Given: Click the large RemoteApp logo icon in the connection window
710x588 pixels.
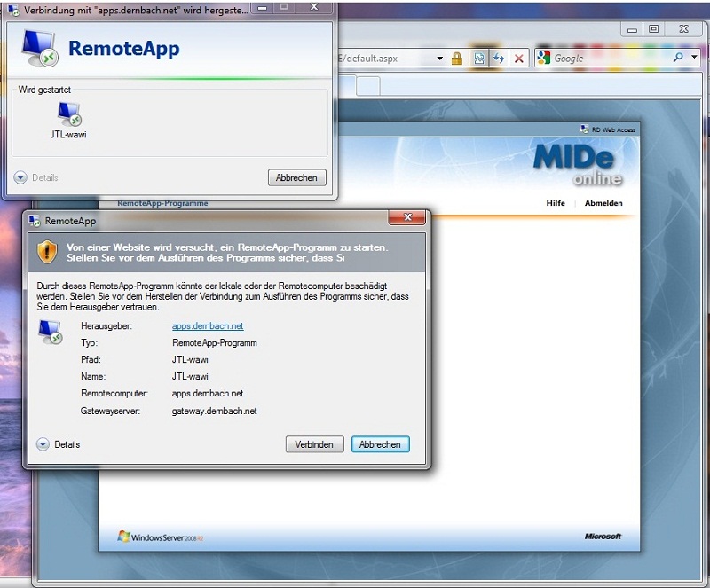Looking at the screenshot, I should pyautogui.click(x=40, y=49).
